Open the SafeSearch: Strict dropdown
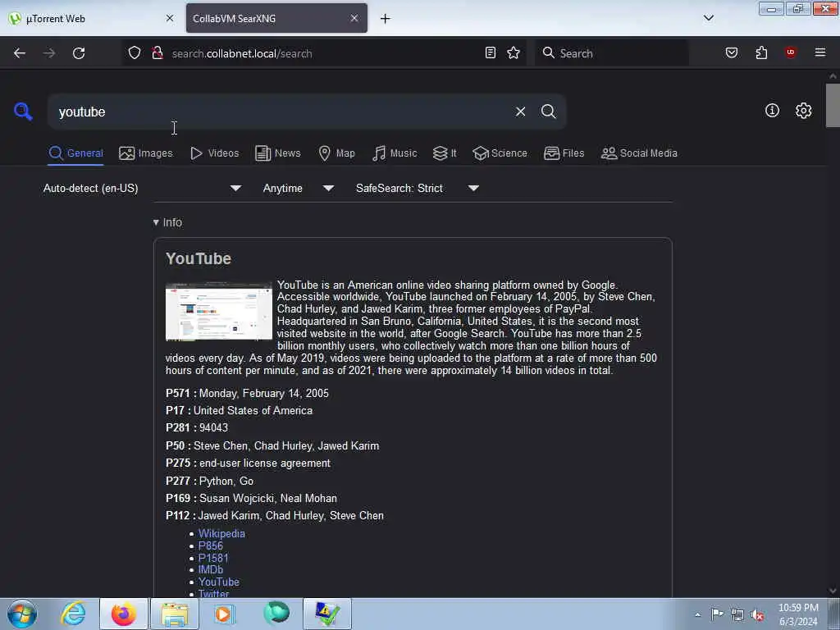This screenshot has width=840, height=630. (418, 188)
